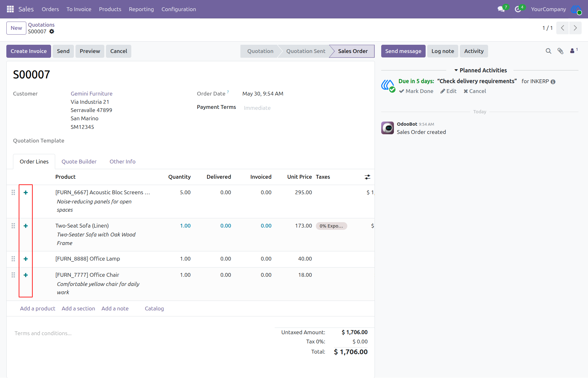Open the activities clock icon
588x378 pixels.
pos(518,9)
